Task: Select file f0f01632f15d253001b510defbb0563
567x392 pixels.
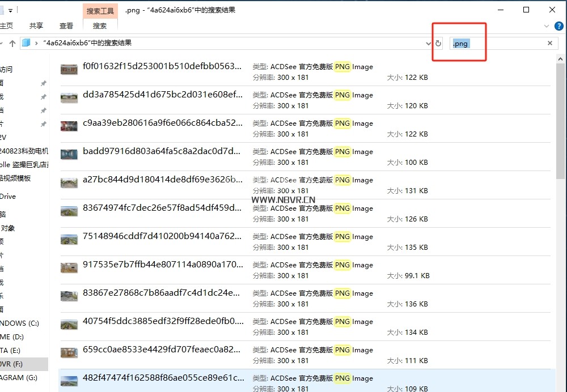Action: pyautogui.click(x=162, y=66)
